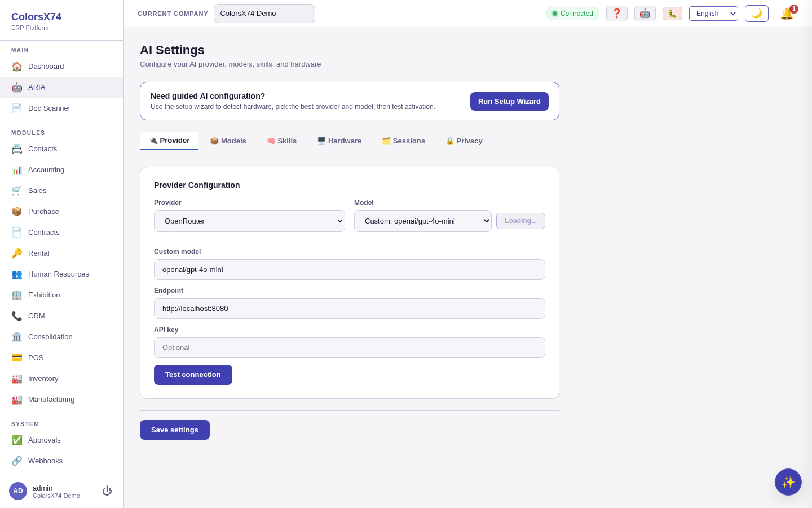Click the bug report icon

click(672, 14)
